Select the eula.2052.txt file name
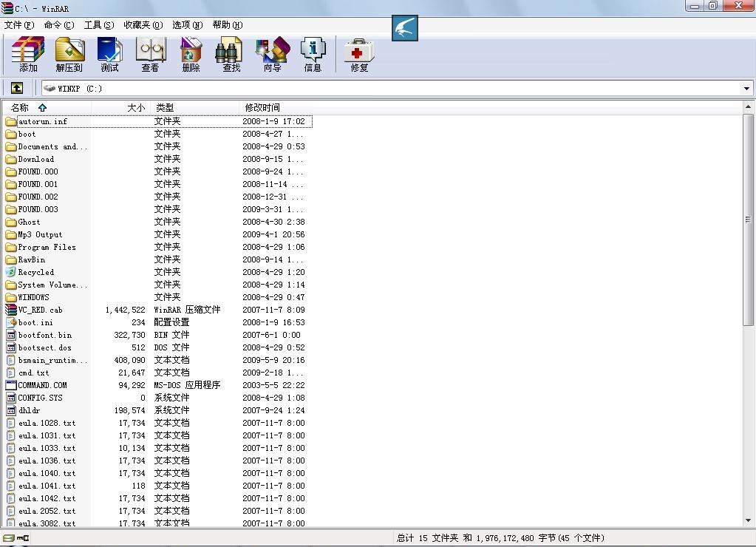The image size is (756, 547). (47, 511)
